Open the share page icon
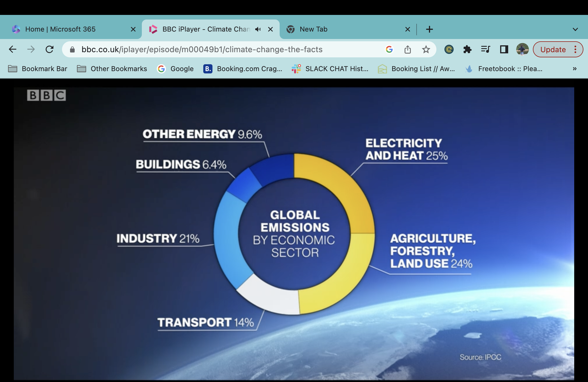This screenshot has width=588, height=382. [x=407, y=49]
